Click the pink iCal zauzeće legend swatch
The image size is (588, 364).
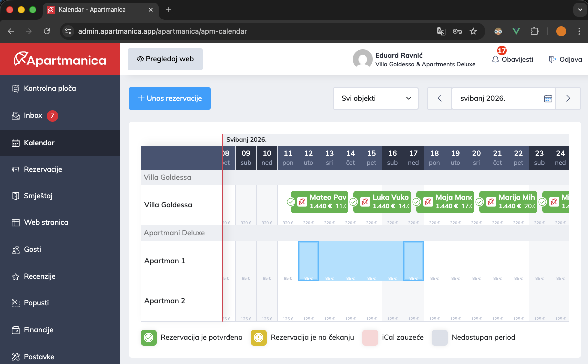click(370, 338)
